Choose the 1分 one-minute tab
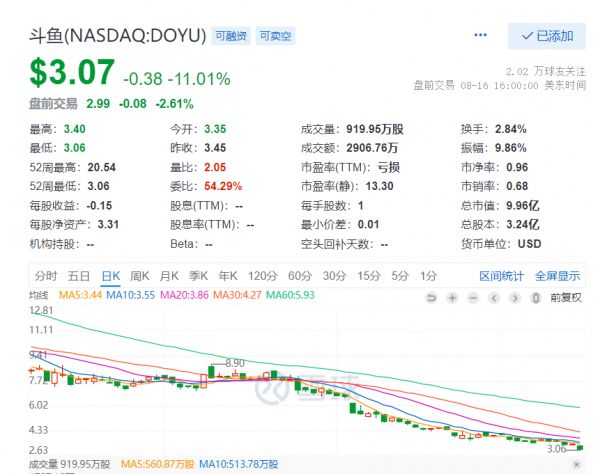This screenshot has height=474, width=600. (x=429, y=275)
